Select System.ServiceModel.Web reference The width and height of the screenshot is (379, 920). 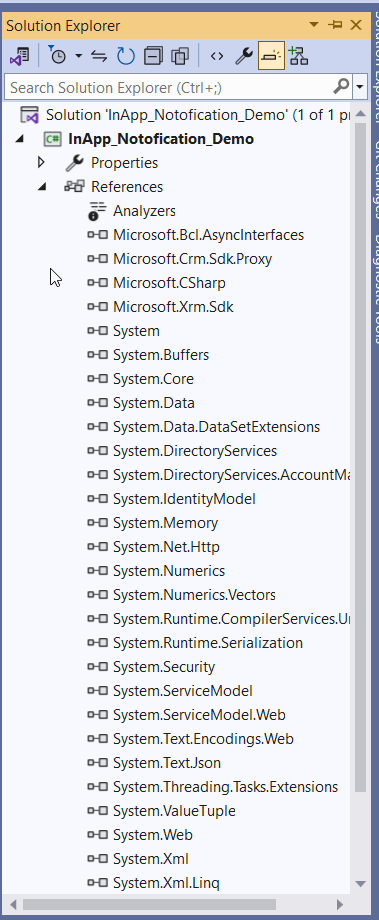199,715
